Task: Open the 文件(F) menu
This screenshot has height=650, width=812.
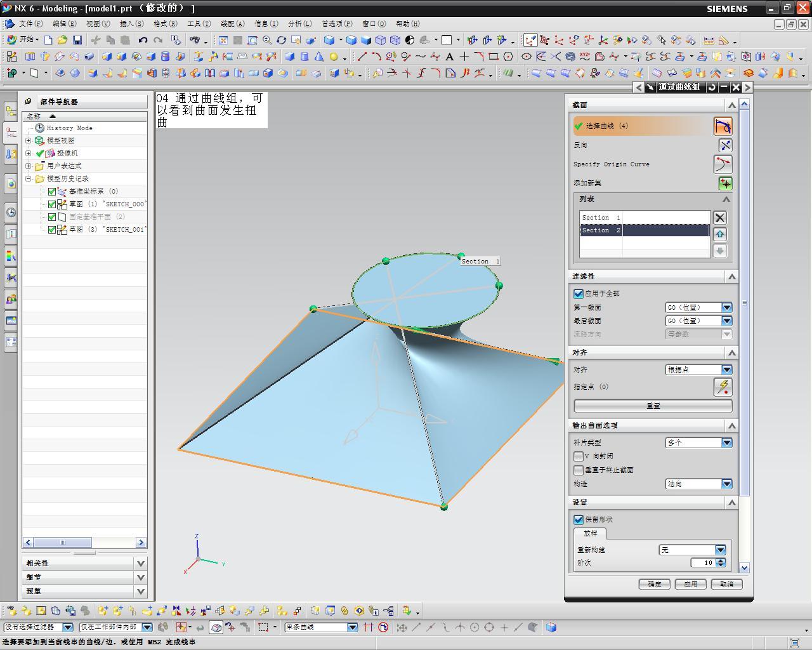Action: click(x=30, y=23)
